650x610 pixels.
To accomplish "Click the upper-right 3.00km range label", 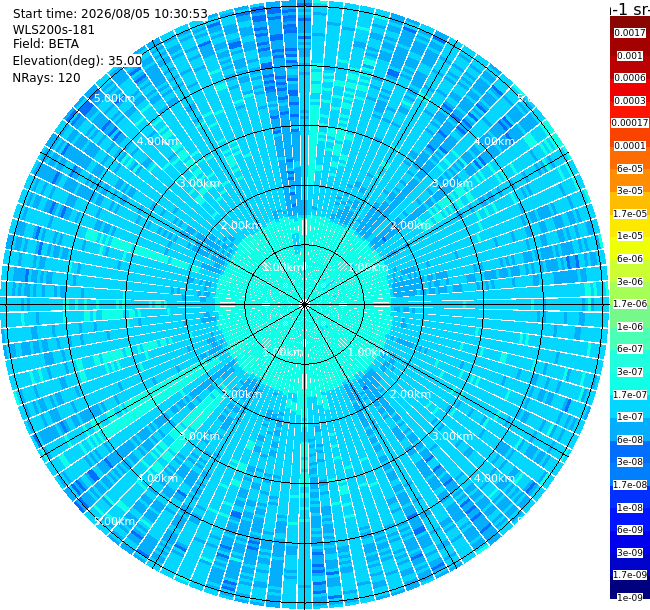I will [452, 183].
